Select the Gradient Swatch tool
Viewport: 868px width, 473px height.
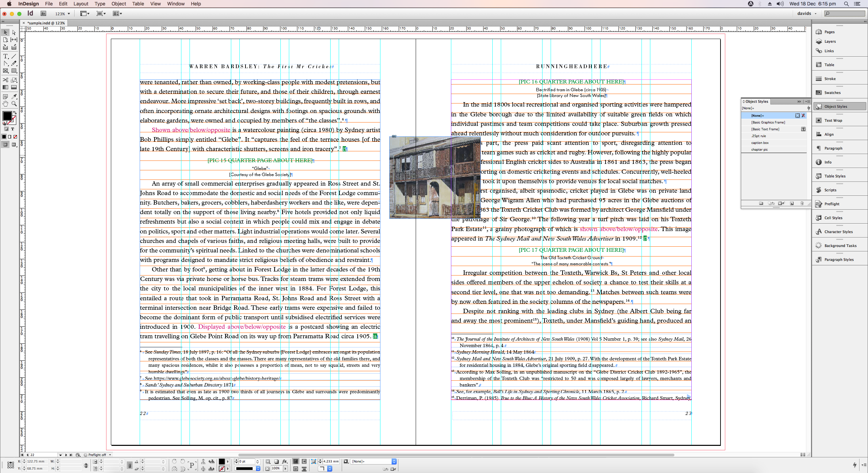point(5,87)
